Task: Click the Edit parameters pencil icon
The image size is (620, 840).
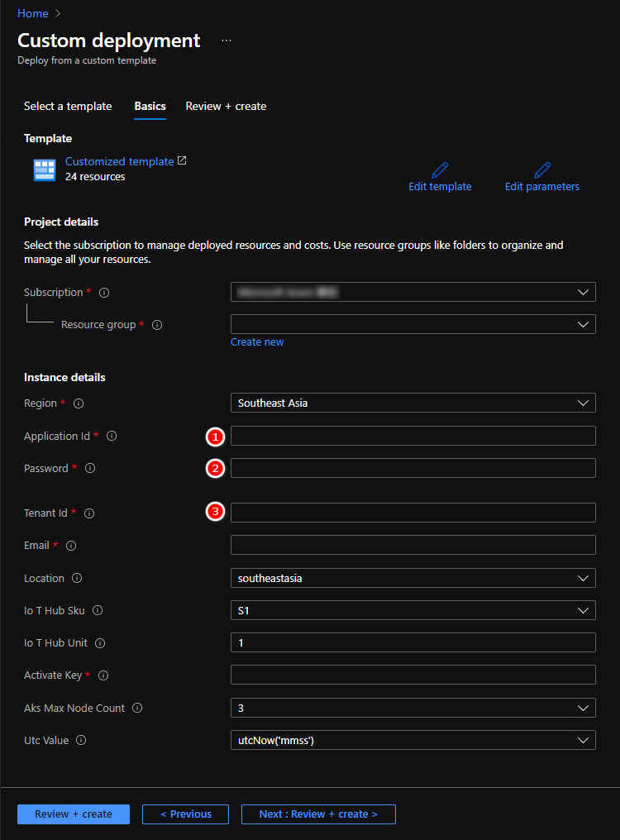Action: [x=542, y=170]
